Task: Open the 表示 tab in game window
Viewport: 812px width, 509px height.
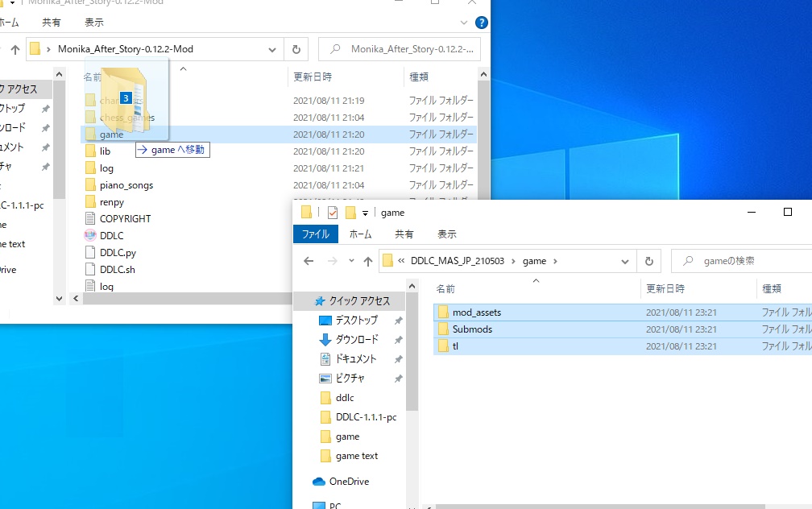Action: (447, 234)
